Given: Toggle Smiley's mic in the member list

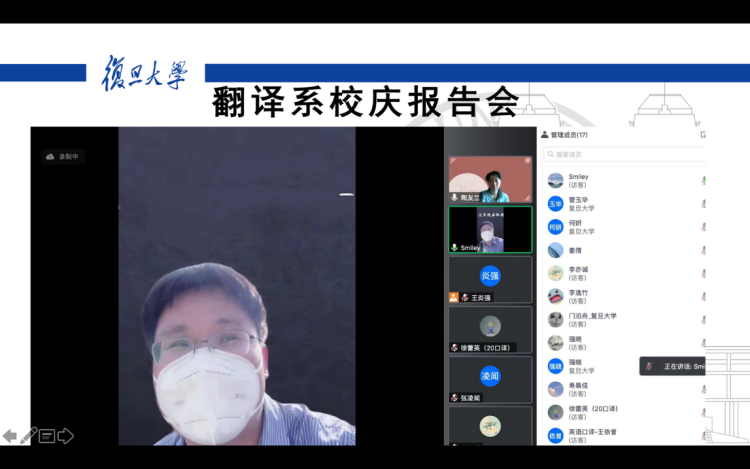Looking at the screenshot, I should [x=703, y=181].
